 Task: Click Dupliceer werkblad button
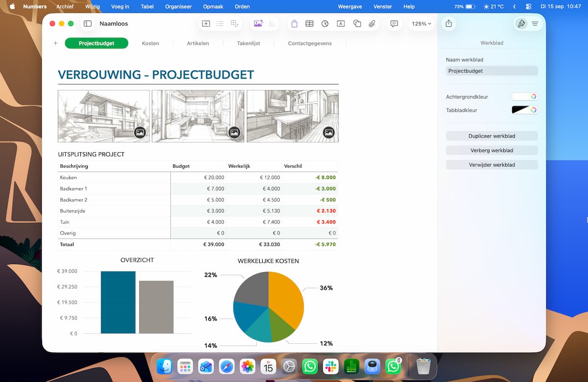tap(492, 136)
